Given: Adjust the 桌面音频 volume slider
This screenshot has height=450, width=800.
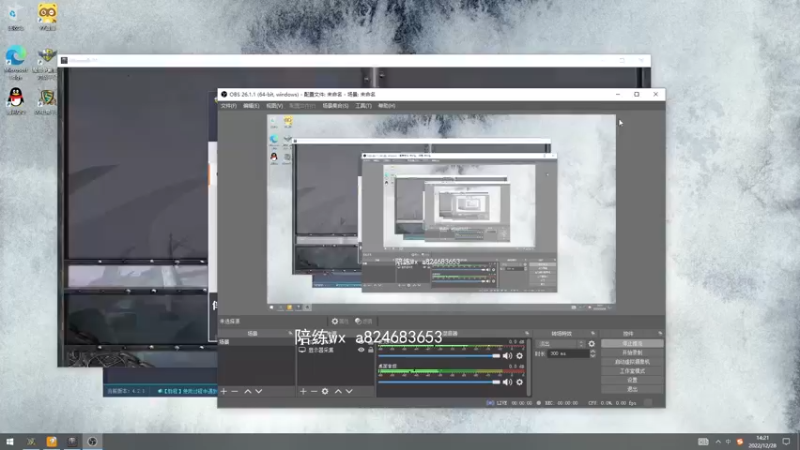Looking at the screenshot, I should [439, 382].
